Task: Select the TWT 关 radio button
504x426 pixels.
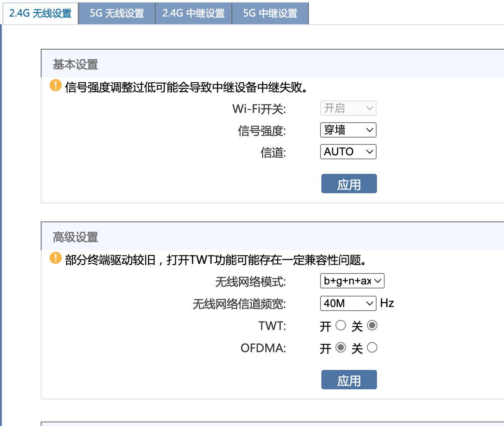Action: coord(372,326)
